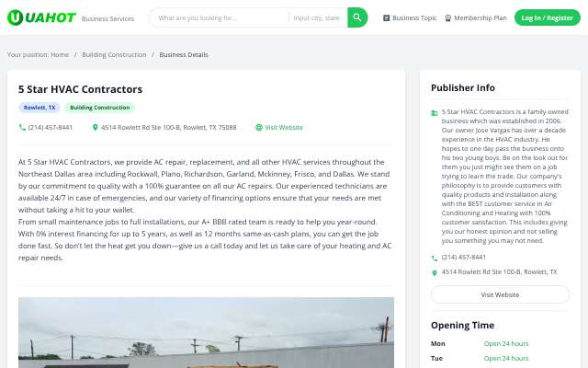Click the 5 Star HVAC Contractors title
588x368 pixels.
click(x=80, y=89)
